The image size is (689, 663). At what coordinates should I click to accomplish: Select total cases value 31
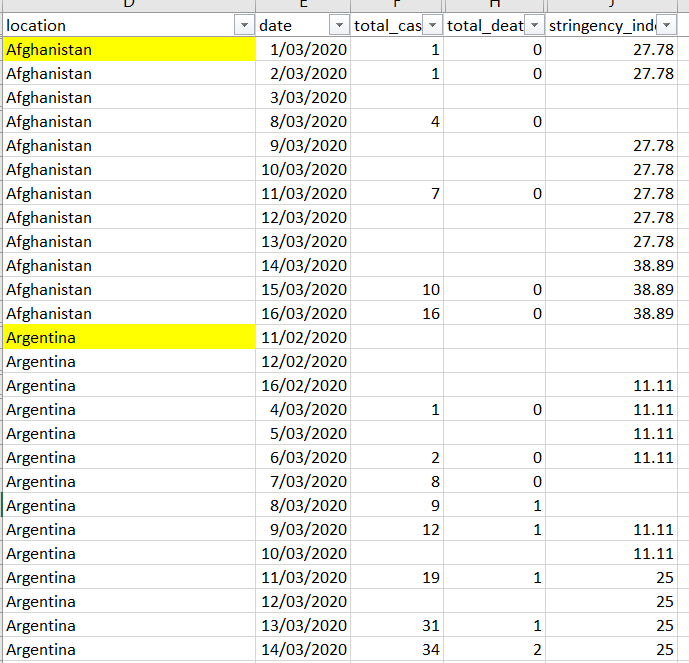click(397, 625)
